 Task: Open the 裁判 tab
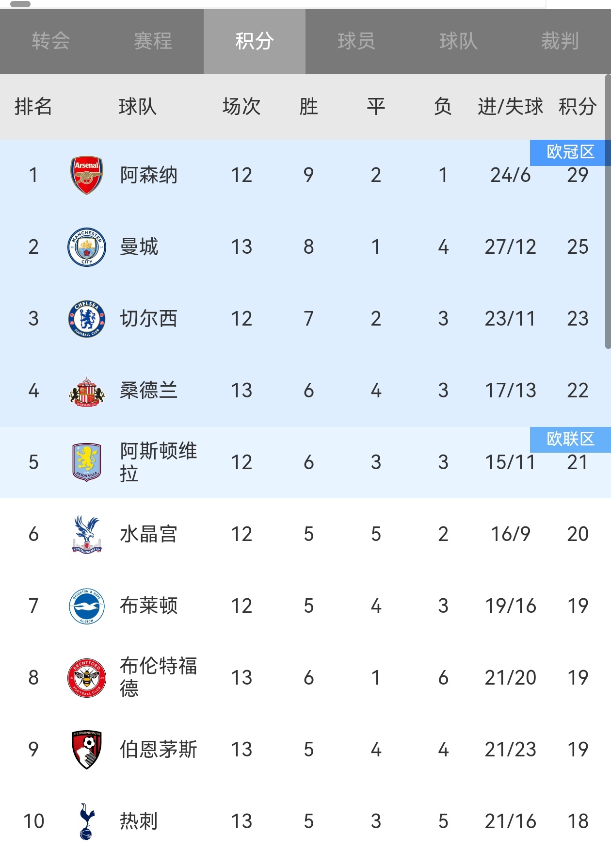coord(560,41)
